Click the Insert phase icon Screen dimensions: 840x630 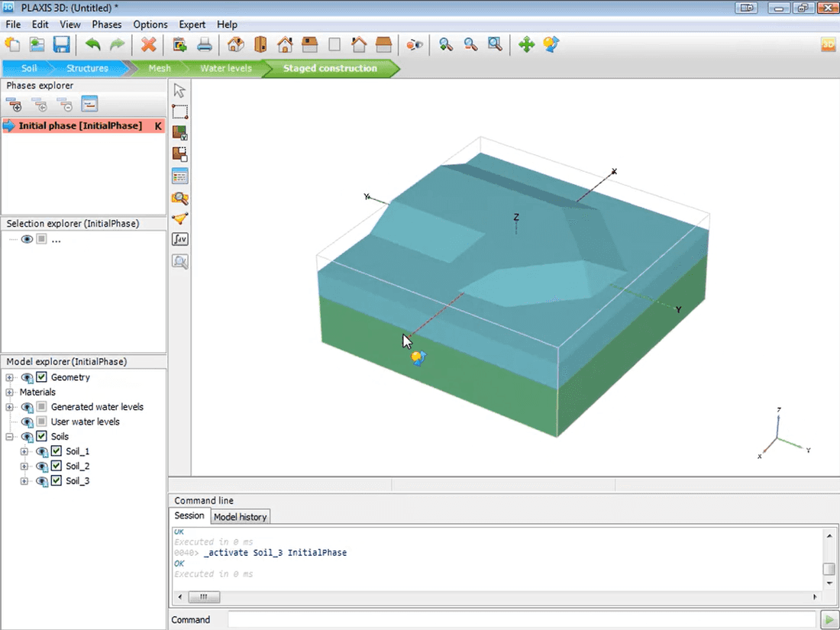[x=39, y=104]
